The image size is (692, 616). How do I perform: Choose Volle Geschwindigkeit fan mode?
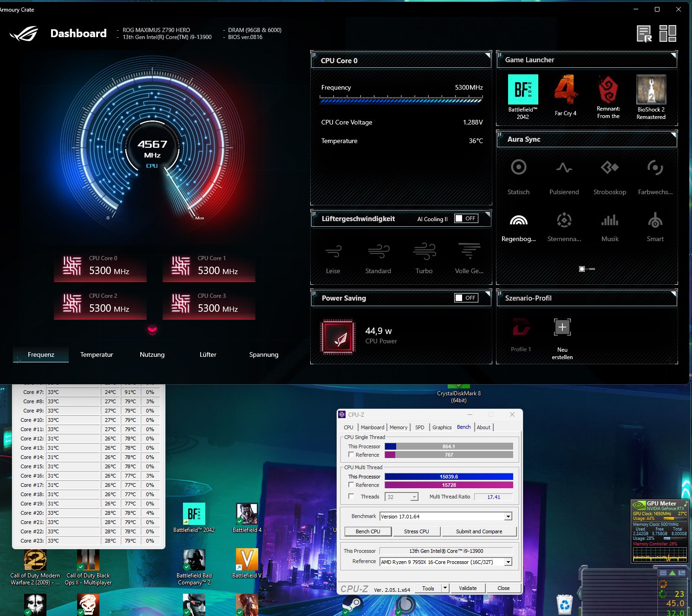point(469,251)
